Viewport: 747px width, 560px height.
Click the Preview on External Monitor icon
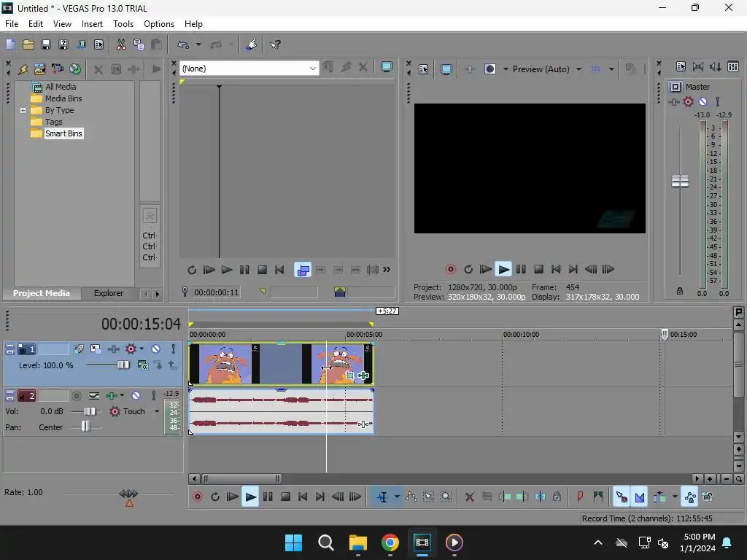446,69
